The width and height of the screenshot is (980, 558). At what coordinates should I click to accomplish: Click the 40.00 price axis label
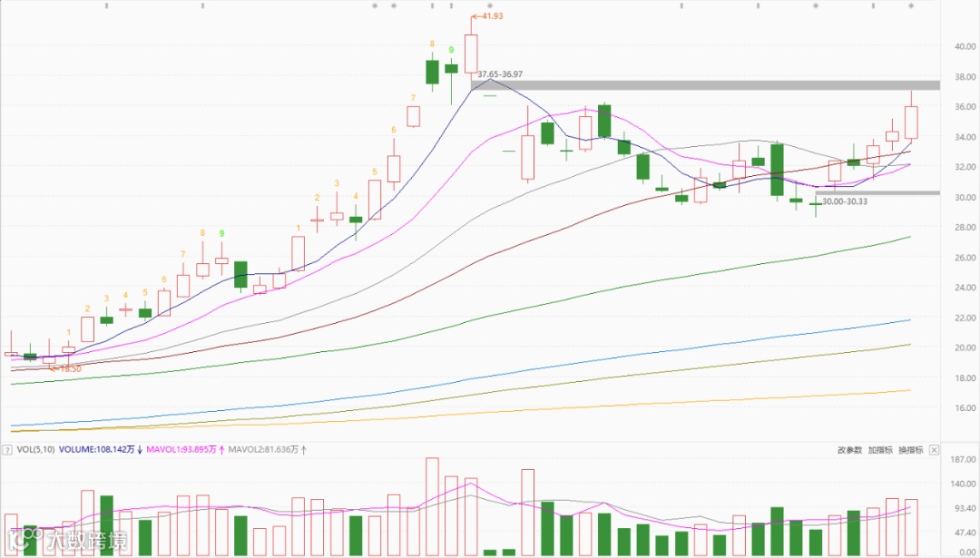point(965,46)
